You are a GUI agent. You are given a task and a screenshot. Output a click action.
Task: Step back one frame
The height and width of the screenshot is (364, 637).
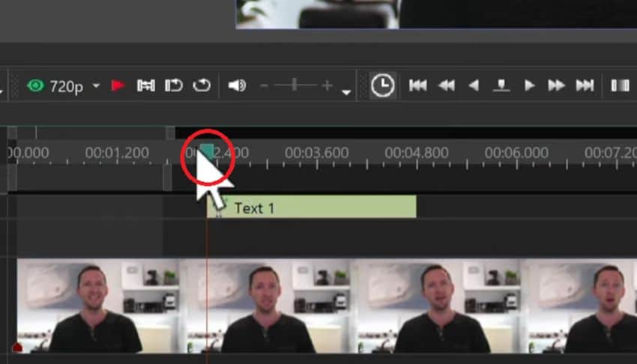[474, 85]
